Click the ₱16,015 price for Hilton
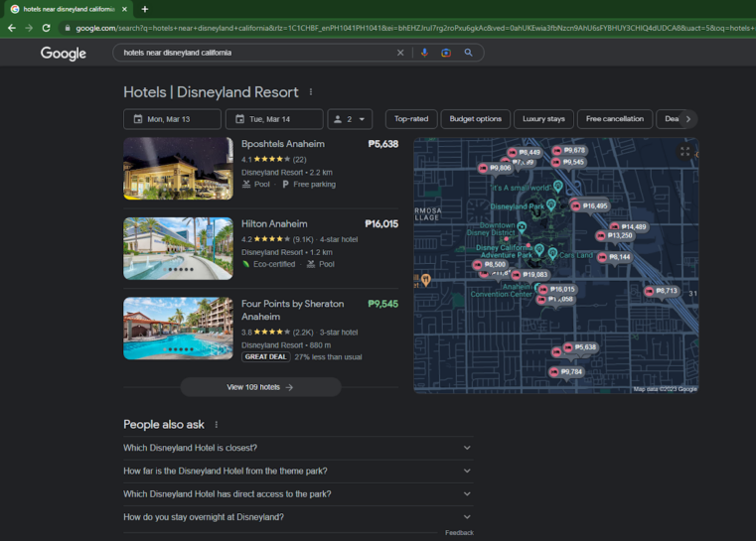The height and width of the screenshot is (541, 756). point(381,224)
